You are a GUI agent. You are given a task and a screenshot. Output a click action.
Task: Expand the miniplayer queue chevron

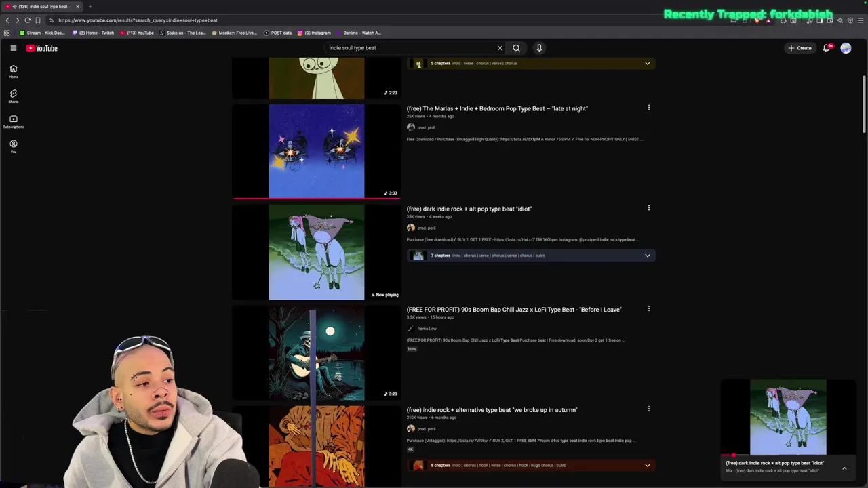click(x=844, y=468)
